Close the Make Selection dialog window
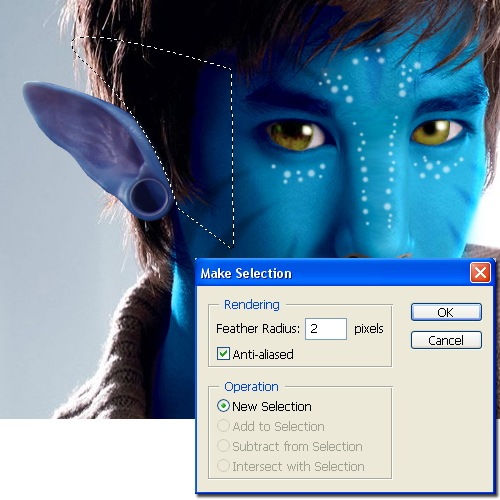Viewport: 500px width, 500px height. pyautogui.click(x=480, y=273)
